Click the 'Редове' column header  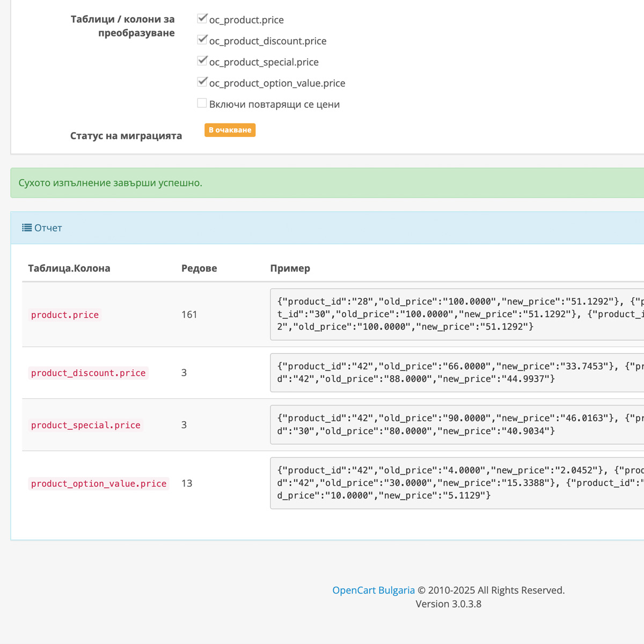pos(199,268)
